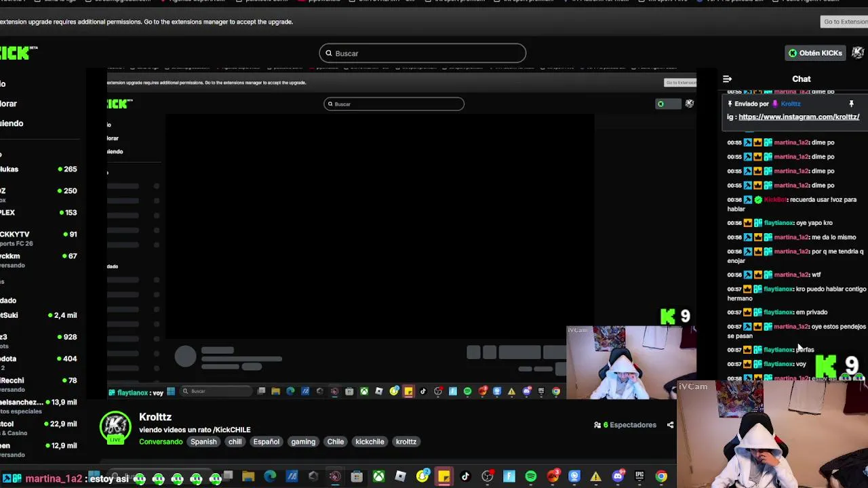Screen dimensions: 868x488
Task: Open the Unity taskbar icon
Action: [313, 476]
